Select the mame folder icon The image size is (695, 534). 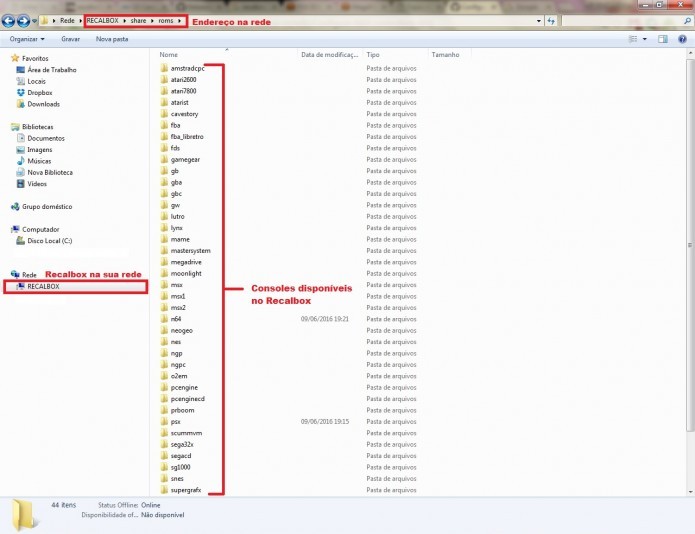click(x=164, y=239)
